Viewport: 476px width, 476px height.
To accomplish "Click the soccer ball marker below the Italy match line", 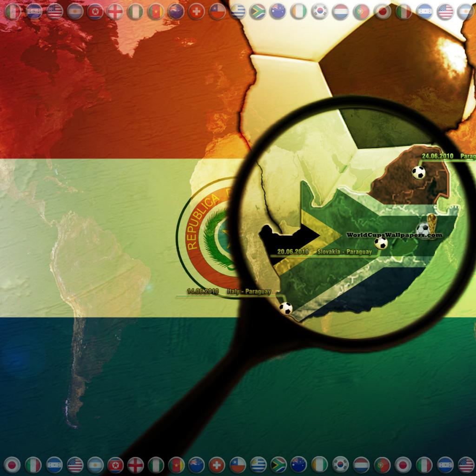I will tap(285, 308).
